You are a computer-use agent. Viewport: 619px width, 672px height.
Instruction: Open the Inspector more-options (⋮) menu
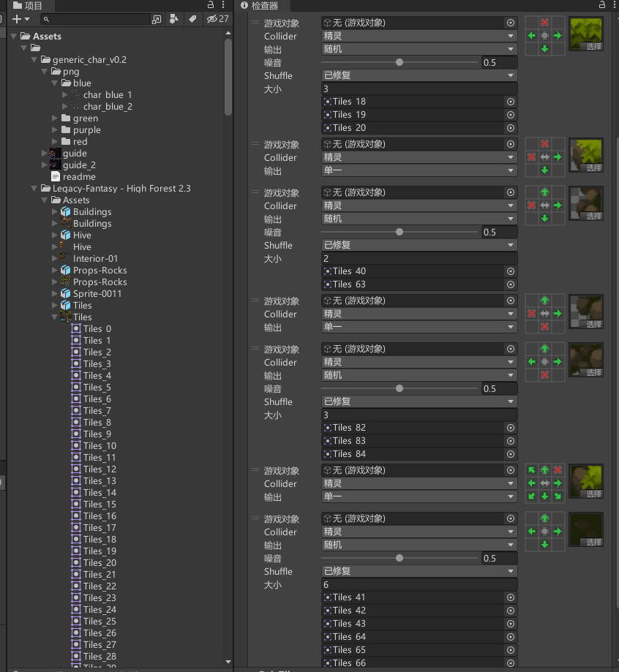[x=614, y=5]
